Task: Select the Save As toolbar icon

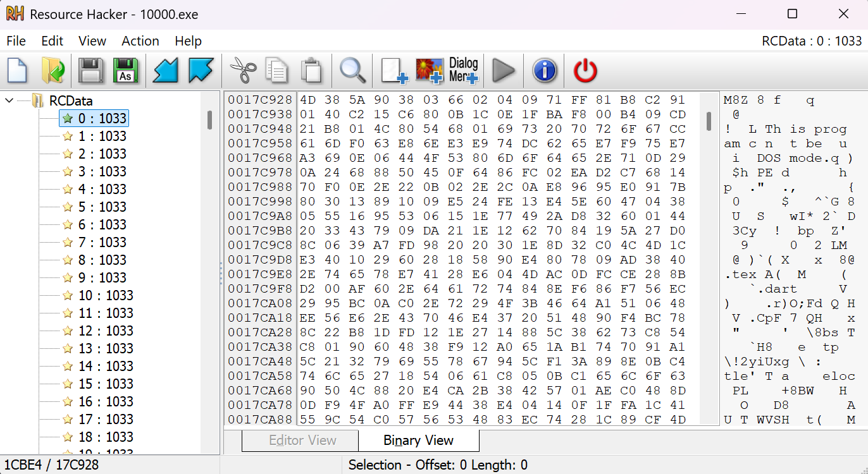Action: pyautogui.click(x=126, y=71)
